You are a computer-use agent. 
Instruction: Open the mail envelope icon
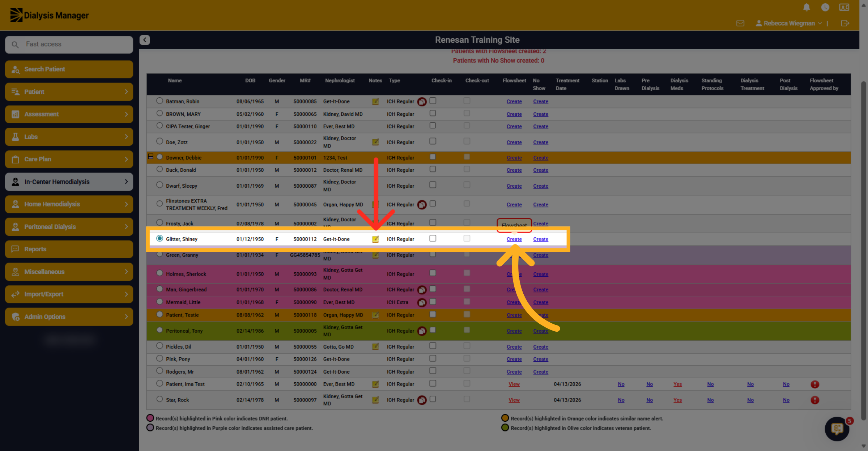tap(740, 23)
